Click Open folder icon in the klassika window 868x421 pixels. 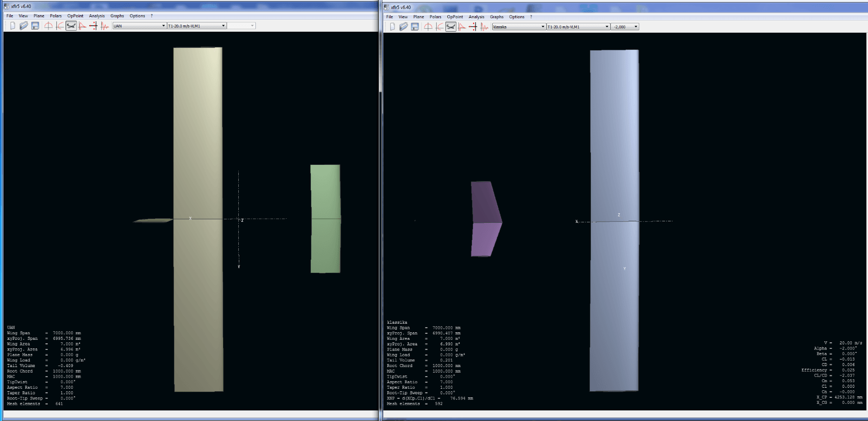click(404, 27)
